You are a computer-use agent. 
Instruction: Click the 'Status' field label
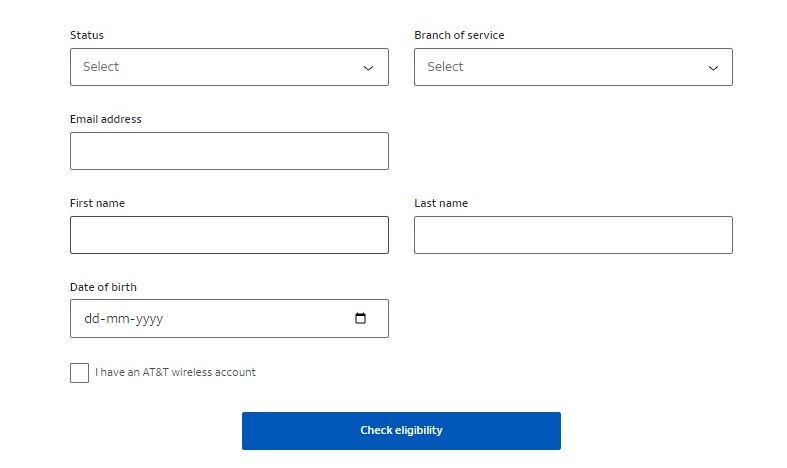pos(87,35)
